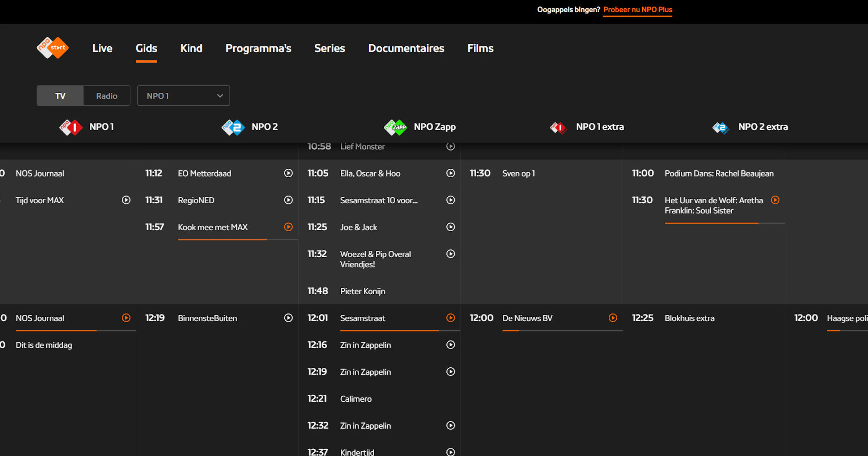
Task: Follow the Probeer nu NPO Plus link
Action: click(638, 10)
